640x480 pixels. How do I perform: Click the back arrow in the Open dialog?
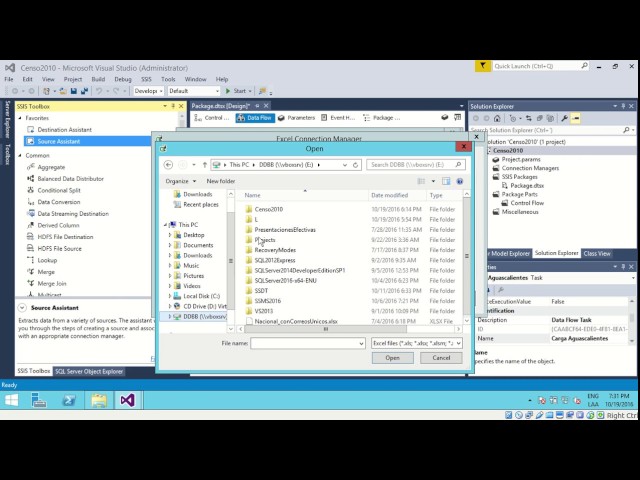coord(168,164)
